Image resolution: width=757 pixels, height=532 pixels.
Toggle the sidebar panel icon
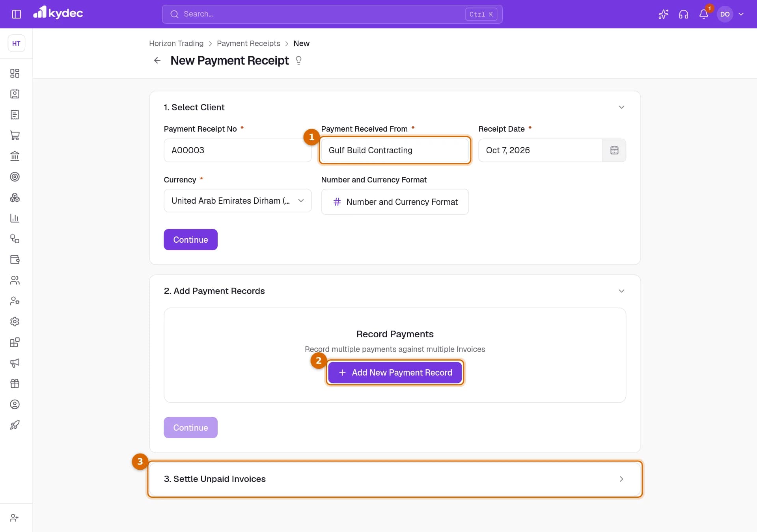point(16,14)
